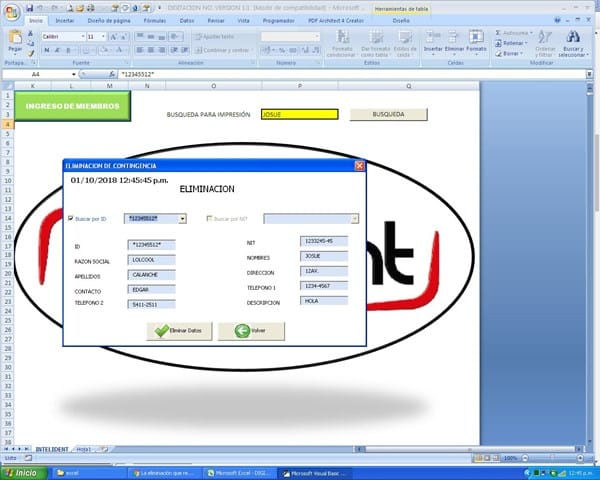Screen dimensions: 600x480
Task: Toggle Bold formatting in Fuente group
Action: click(47, 50)
